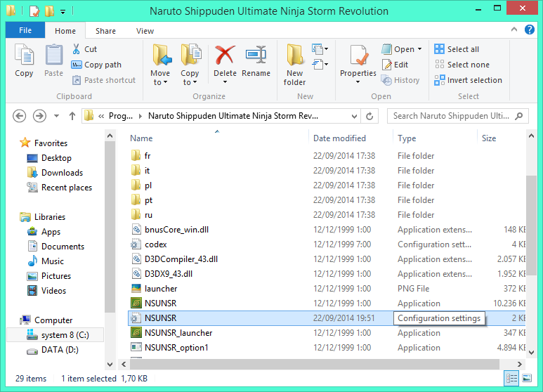Open the Move to dropdown

pyautogui.click(x=160, y=65)
